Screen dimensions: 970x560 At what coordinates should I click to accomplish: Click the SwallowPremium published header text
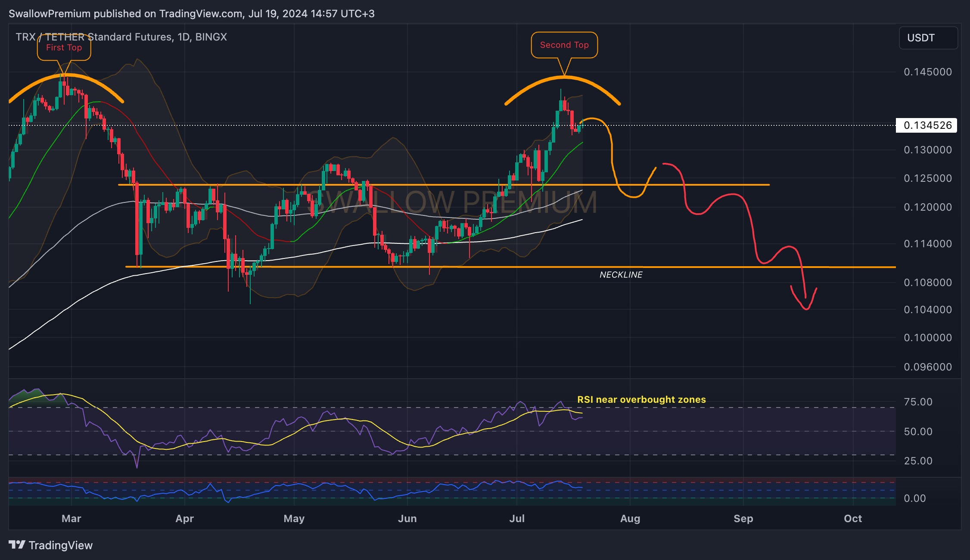point(191,14)
